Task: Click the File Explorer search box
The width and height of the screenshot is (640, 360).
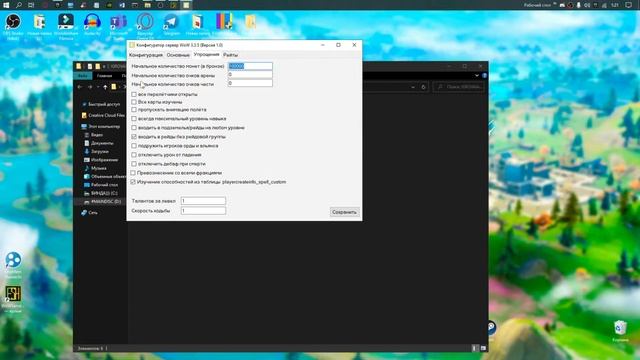Action: (459, 87)
